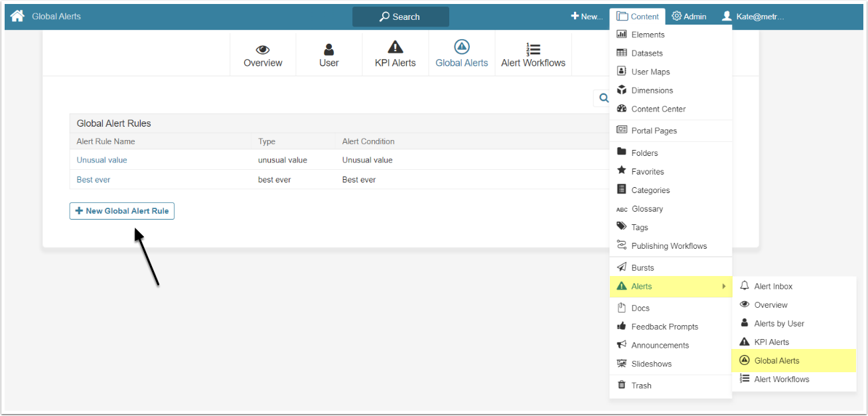Click the New Global Alert Rule button
The image size is (868, 416).
click(x=122, y=211)
